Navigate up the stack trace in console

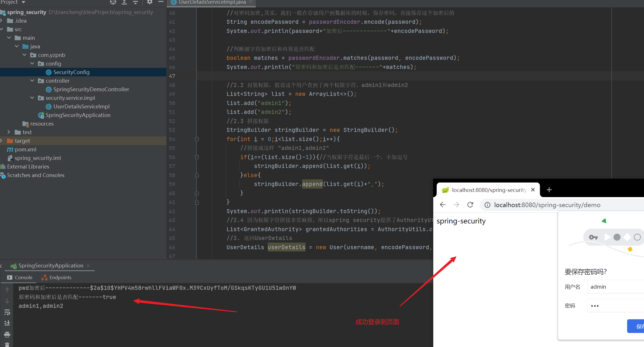(x=7, y=289)
